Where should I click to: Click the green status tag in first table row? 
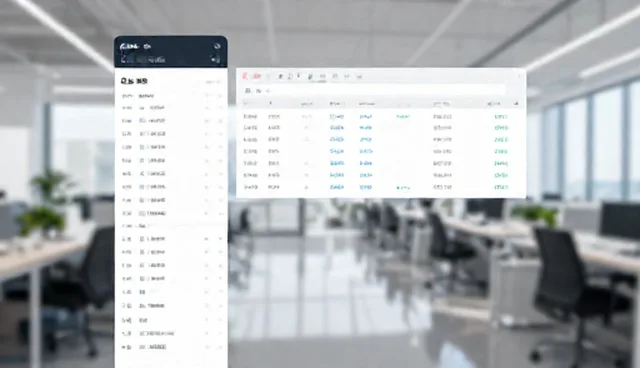[x=403, y=117]
